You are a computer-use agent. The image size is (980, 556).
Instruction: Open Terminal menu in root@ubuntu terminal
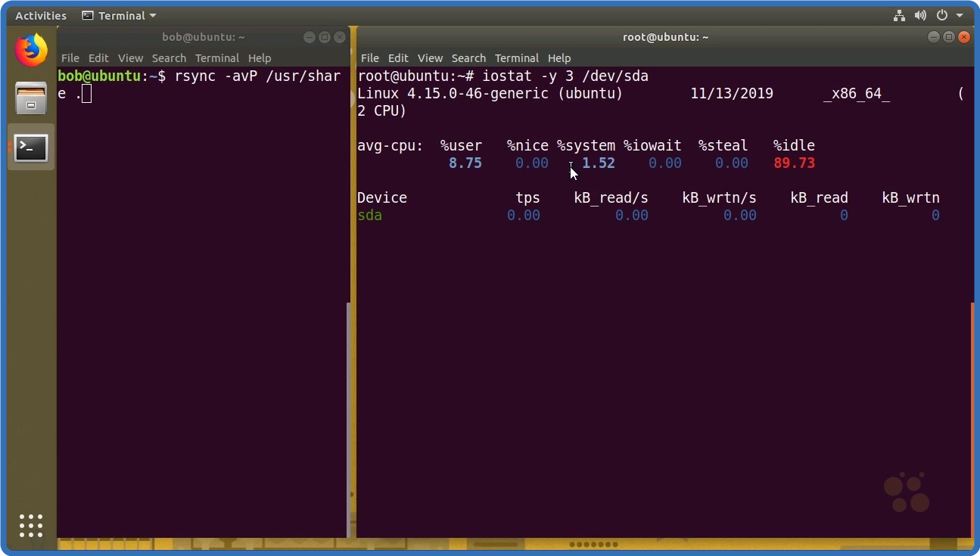tap(517, 57)
